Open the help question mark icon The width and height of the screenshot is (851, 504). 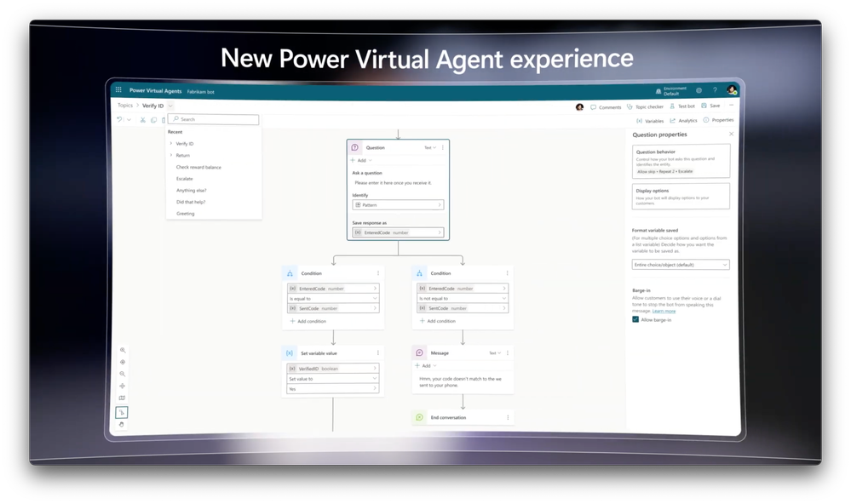(x=715, y=90)
